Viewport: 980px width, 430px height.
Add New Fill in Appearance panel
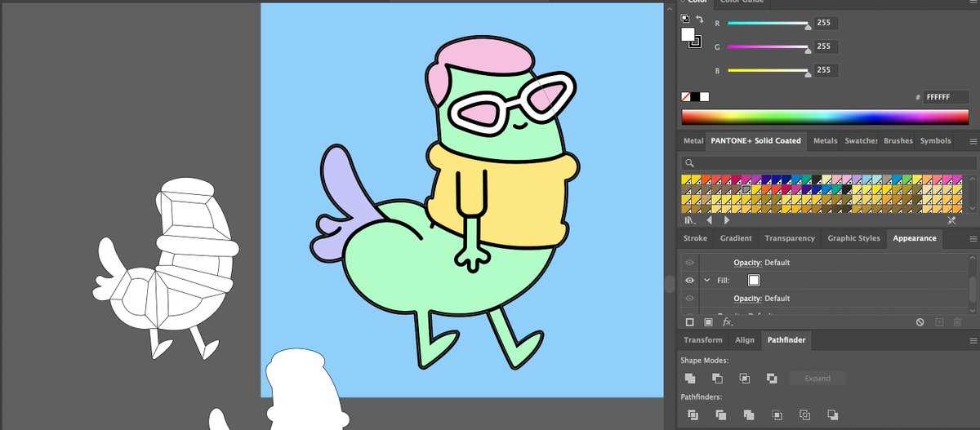(x=708, y=322)
